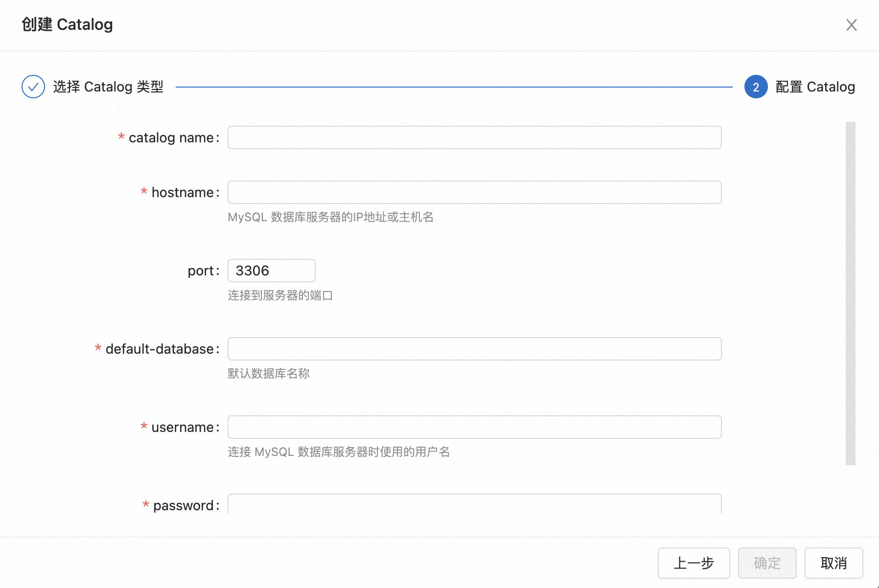The width and height of the screenshot is (879, 588).
Task: Click the hint 连接 MySQL 数据库服务器时使用的用户名
Action: 339,452
